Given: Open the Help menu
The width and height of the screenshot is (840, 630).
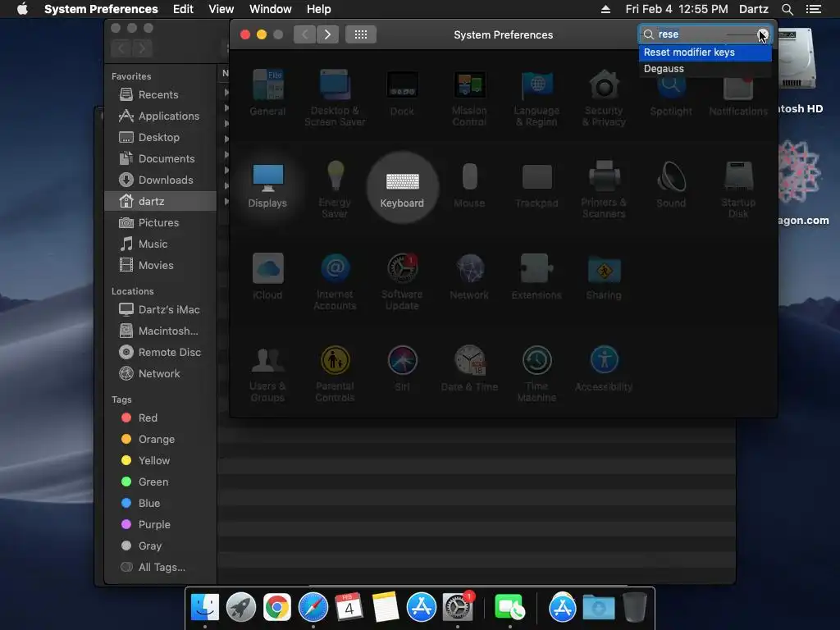Looking at the screenshot, I should [319, 9].
